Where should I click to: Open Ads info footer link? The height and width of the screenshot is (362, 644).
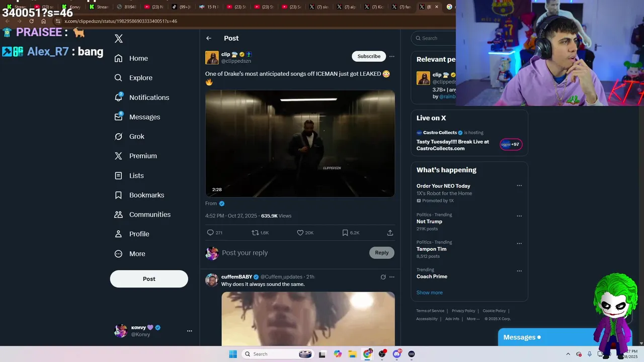pyautogui.click(x=452, y=319)
